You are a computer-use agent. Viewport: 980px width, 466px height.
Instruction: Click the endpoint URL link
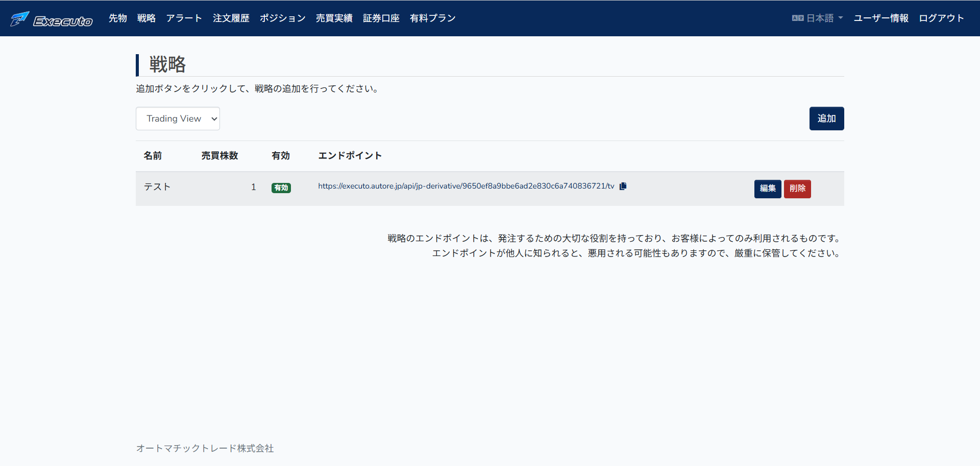click(x=466, y=186)
